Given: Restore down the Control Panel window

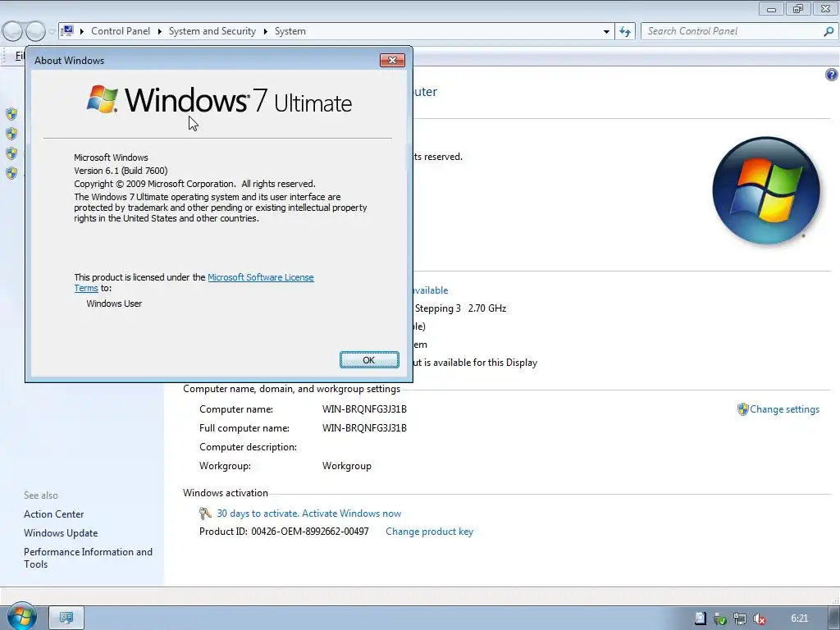Looking at the screenshot, I should 798,8.
